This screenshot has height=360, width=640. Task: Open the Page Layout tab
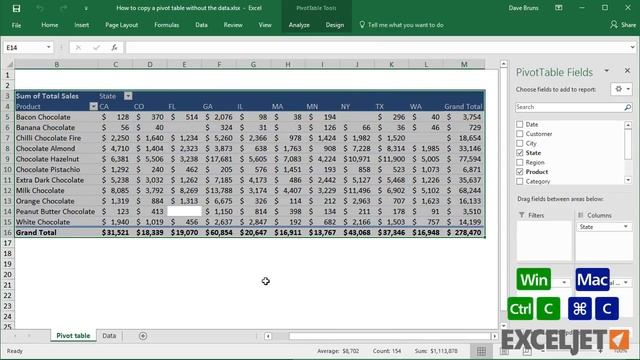tap(122, 25)
